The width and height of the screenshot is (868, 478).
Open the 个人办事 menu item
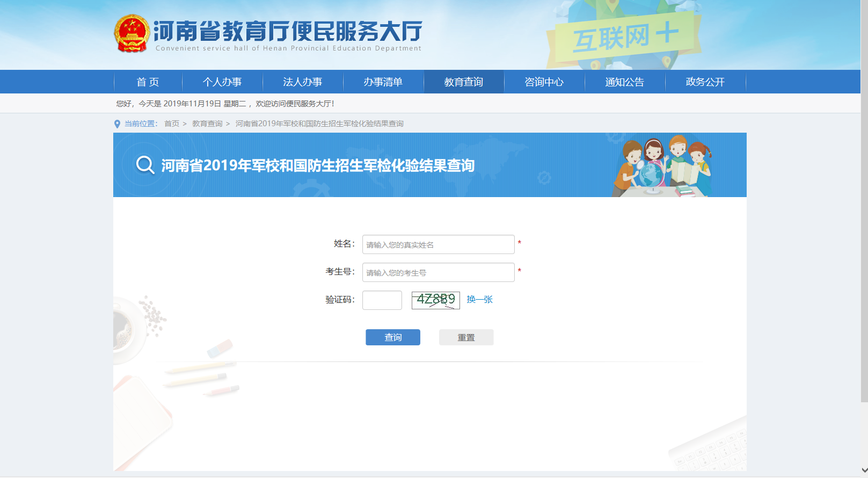point(222,82)
